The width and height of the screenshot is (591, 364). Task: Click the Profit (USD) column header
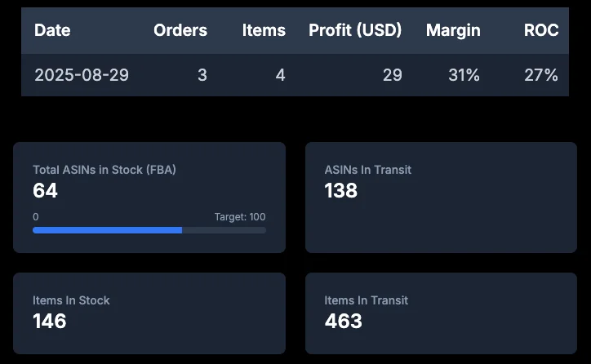[x=355, y=30]
